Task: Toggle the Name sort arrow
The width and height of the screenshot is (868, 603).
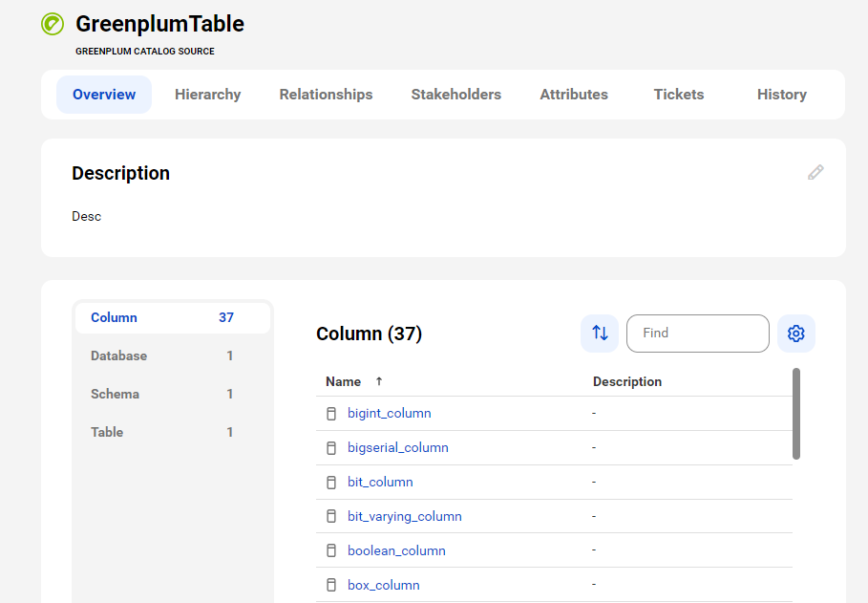Action: pos(379,381)
